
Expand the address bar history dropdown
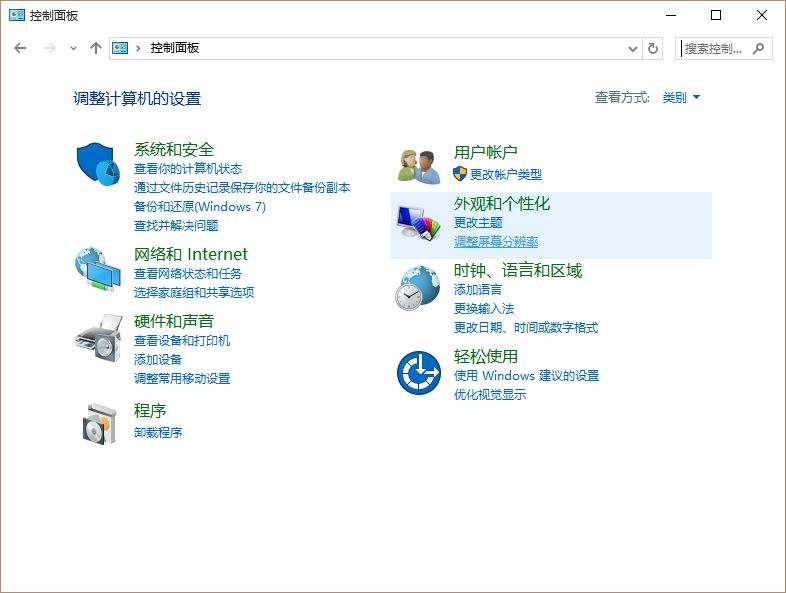[632, 48]
